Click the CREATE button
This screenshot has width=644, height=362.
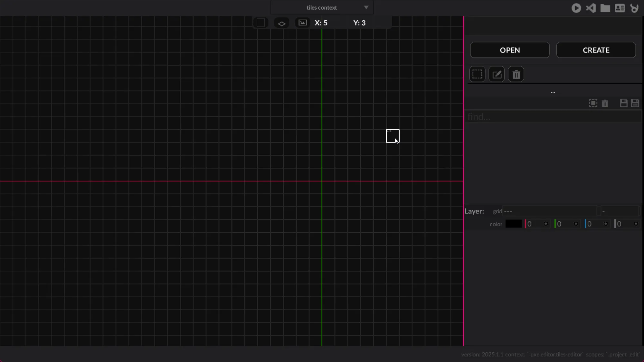pos(596,50)
